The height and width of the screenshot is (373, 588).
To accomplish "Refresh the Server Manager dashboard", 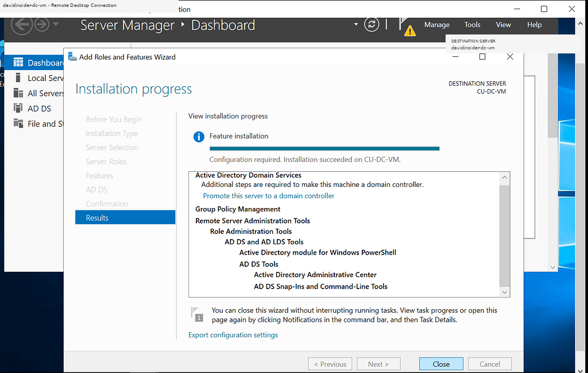I will (372, 25).
